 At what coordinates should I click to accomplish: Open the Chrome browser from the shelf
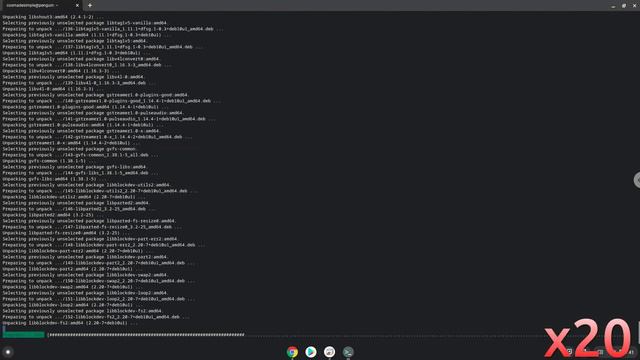(292, 352)
